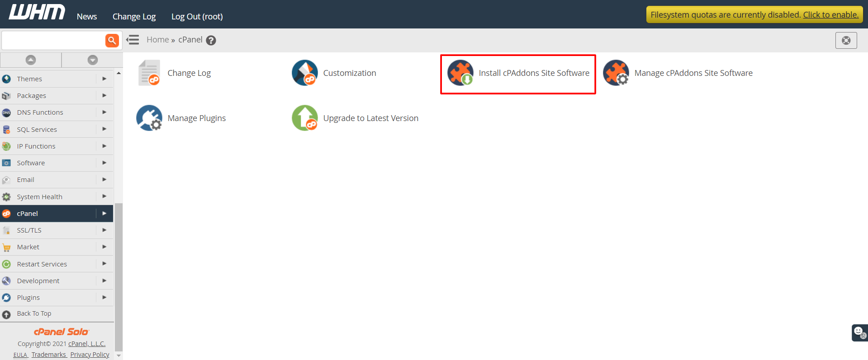Screen dimensions: 868x360
Task: Click the Market shopping cart icon
Action: [6, 247]
